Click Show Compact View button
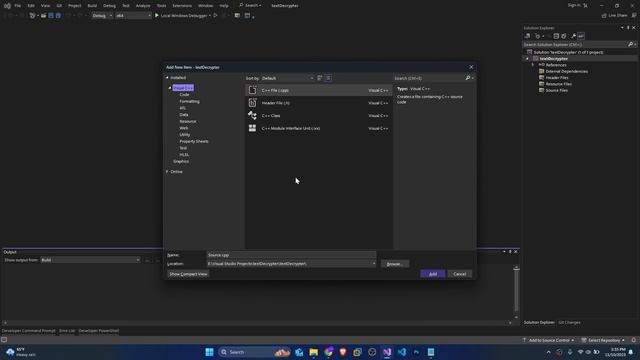Screen dimensions: 640x360 (188, 274)
